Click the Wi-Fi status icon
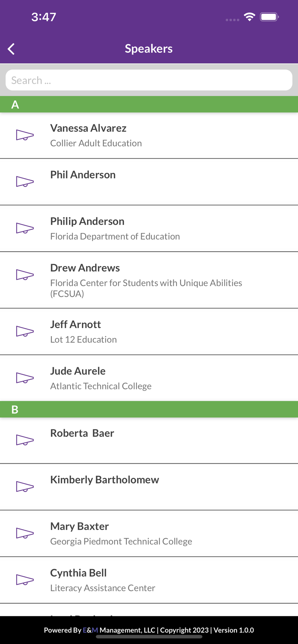Image resolution: width=298 pixels, height=644 pixels. [x=249, y=17]
